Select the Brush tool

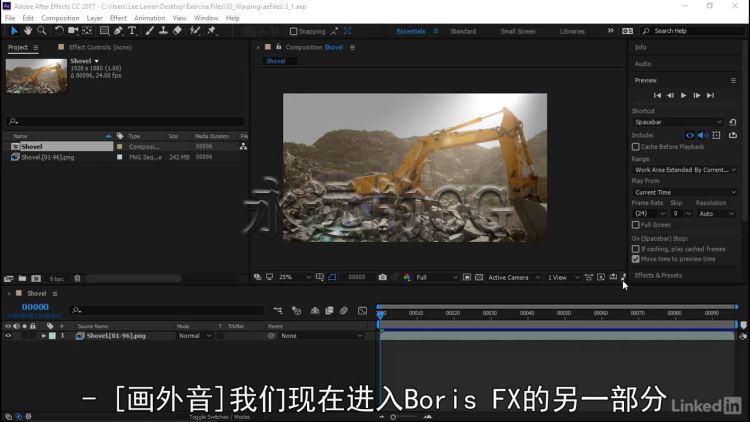pyautogui.click(x=149, y=31)
